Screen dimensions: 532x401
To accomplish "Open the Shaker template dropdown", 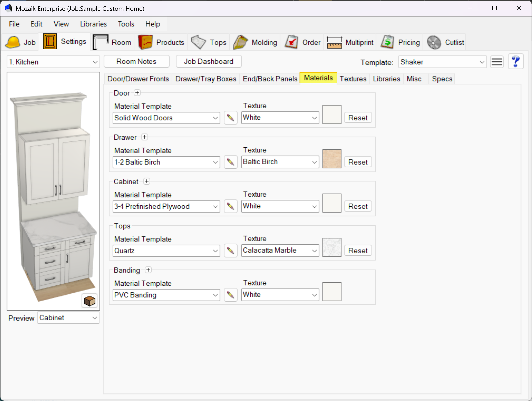I will [x=442, y=62].
